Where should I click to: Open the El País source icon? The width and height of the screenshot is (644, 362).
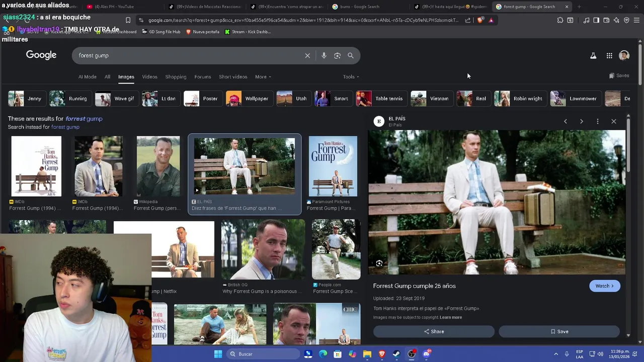pos(379,121)
